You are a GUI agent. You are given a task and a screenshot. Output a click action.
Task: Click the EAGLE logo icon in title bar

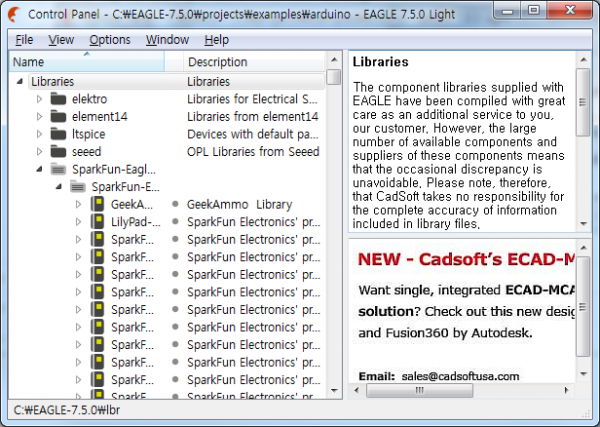coord(14,15)
